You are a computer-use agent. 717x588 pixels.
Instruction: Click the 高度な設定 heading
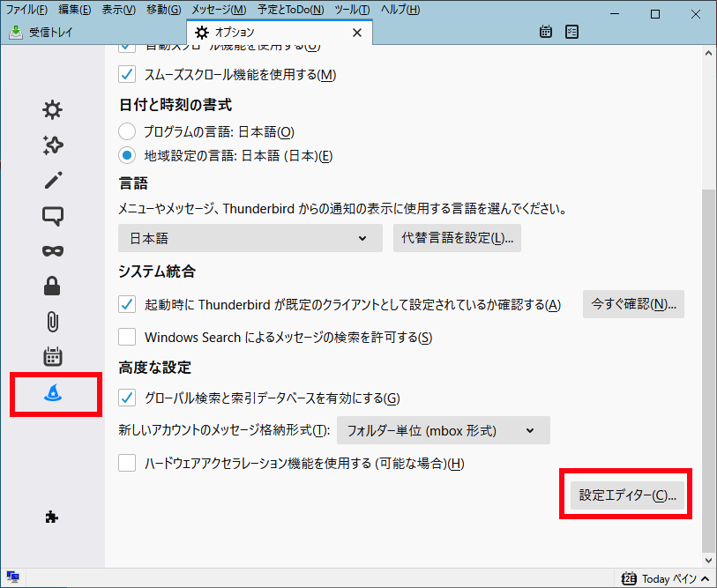[154, 367]
